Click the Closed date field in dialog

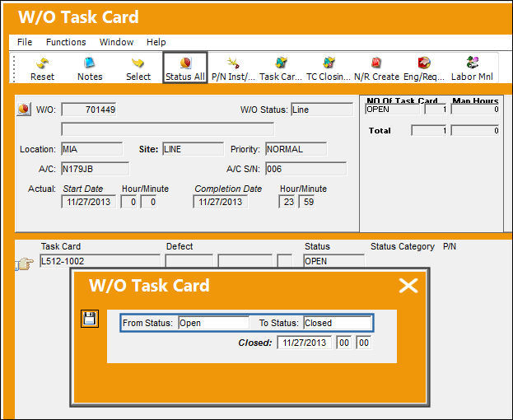click(x=305, y=343)
